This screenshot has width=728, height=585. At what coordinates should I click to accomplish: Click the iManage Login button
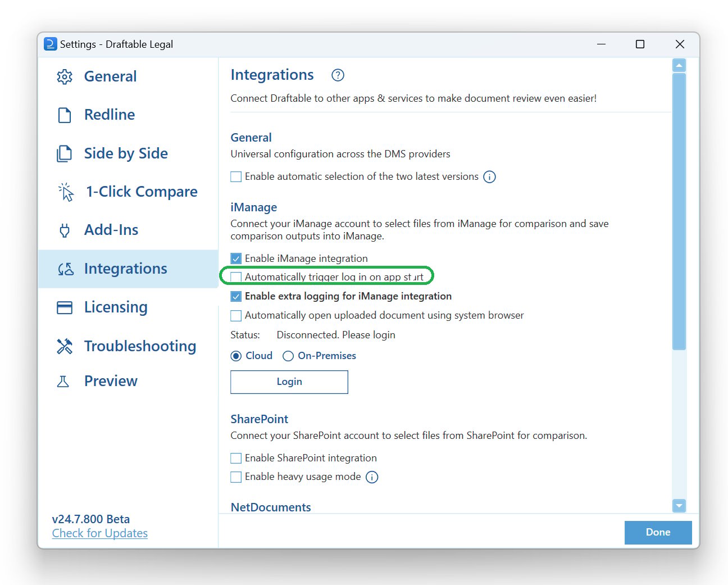(x=289, y=382)
